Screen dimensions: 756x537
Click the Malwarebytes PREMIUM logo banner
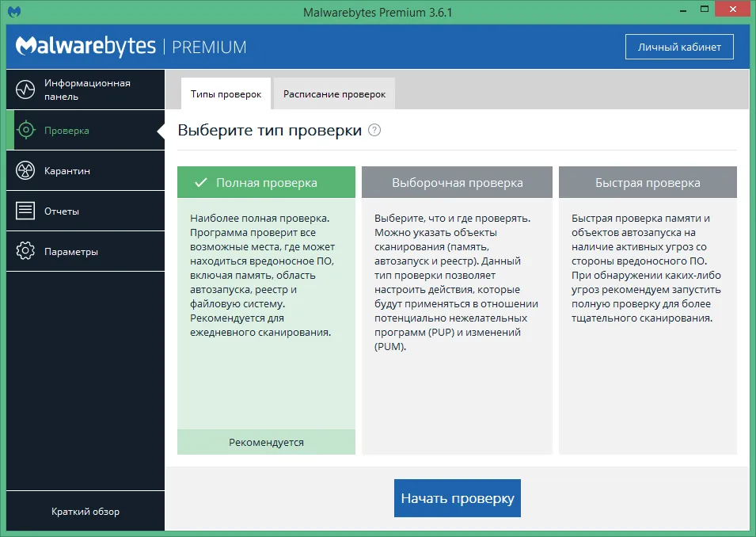tap(131, 47)
